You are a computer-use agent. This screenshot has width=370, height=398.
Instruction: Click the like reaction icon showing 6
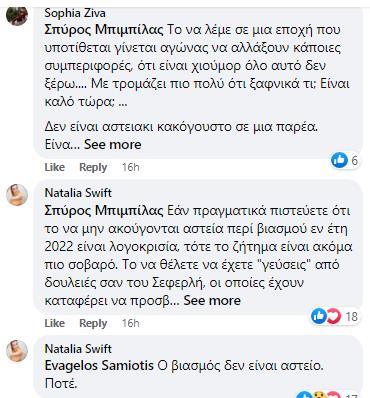(339, 160)
